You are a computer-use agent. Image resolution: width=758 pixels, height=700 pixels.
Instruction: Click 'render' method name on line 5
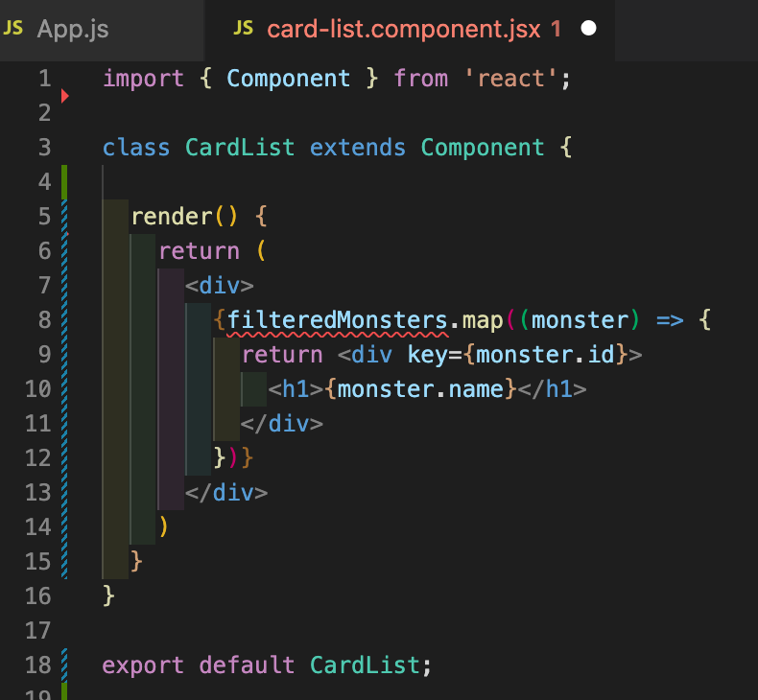[x=172, y=217]
